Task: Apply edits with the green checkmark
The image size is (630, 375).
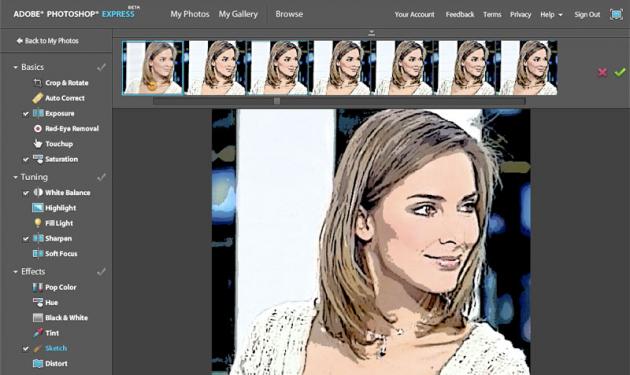Action: 620,72
